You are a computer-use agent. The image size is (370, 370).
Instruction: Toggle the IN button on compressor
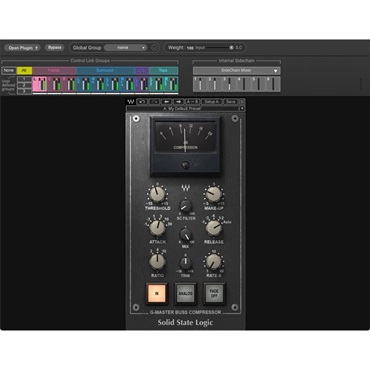pos(156,294)
